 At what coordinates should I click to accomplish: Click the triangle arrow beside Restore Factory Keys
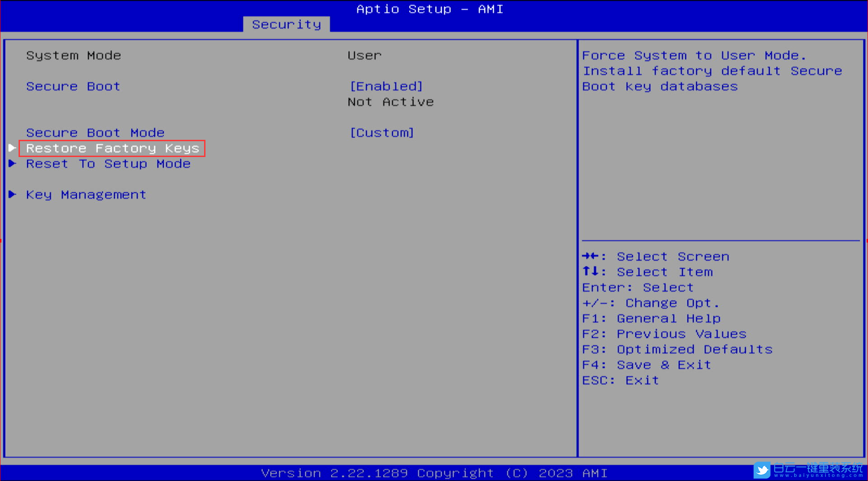pyautogui.click(x=12, y=148)
